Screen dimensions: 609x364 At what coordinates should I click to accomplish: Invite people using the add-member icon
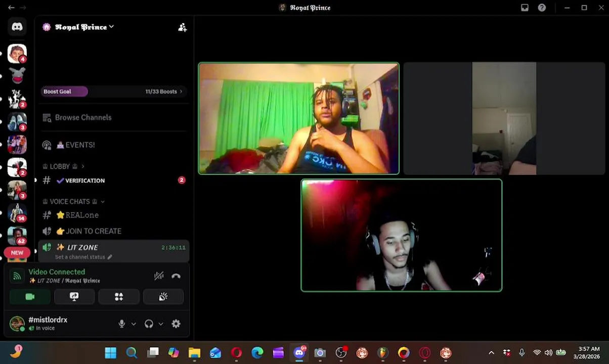183,27
